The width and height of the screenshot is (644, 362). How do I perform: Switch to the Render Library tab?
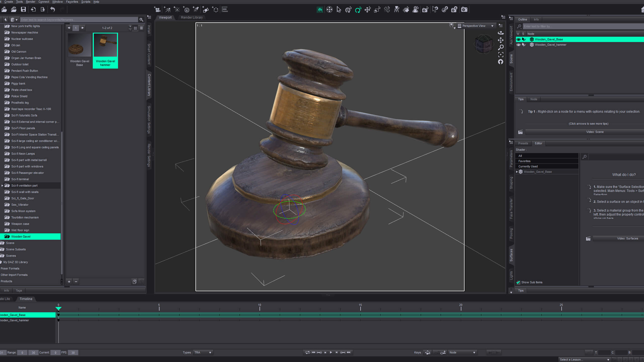[x=192, y=18]
